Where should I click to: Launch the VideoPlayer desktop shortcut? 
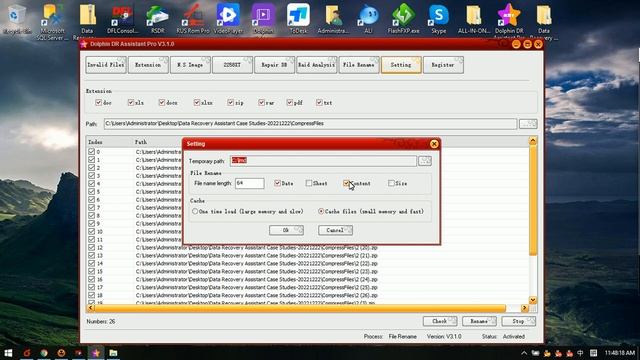click(x=228, y=18)
